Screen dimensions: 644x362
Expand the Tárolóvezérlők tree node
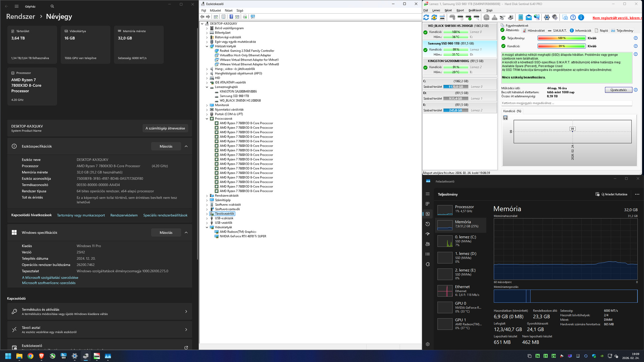207,214
